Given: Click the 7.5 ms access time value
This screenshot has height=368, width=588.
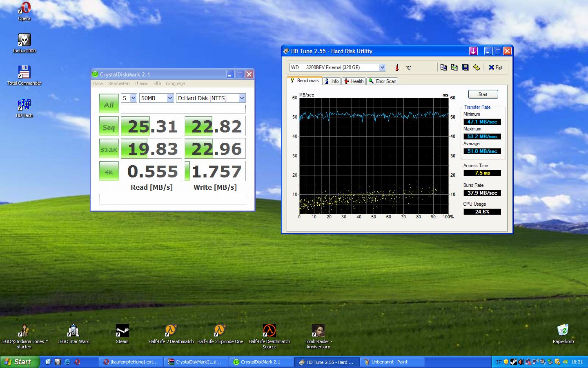Looking at the screenshot, I should click(482, 173).
